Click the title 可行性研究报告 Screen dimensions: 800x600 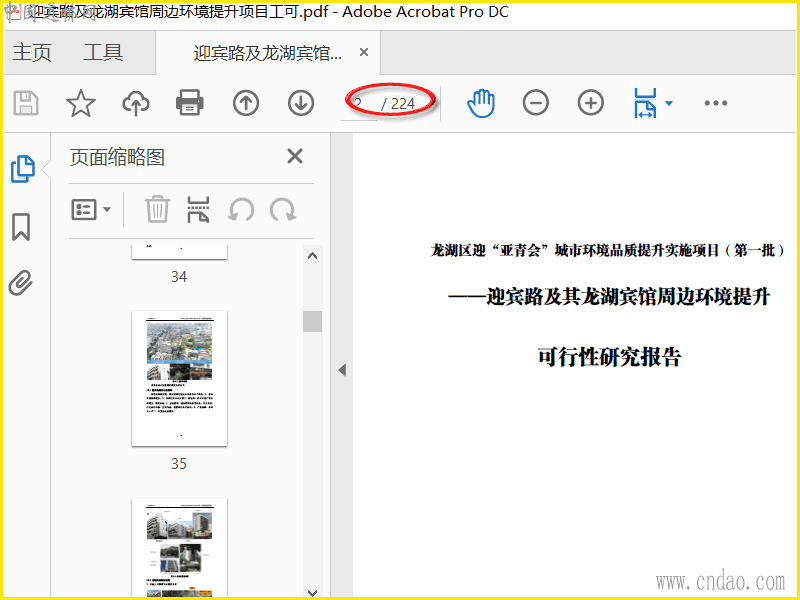[x=609, y=357]
